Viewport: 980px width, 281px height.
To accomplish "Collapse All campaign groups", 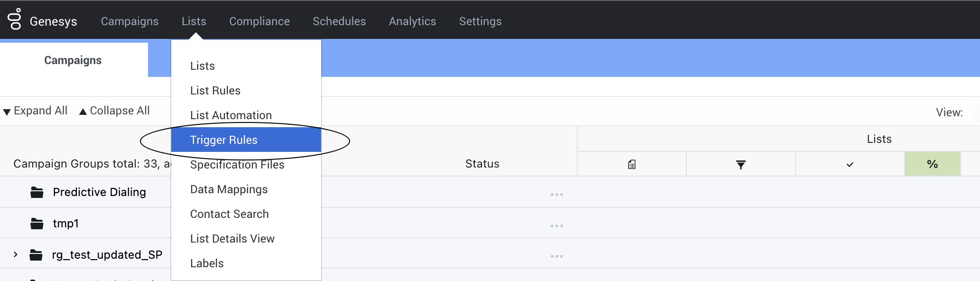I will point(114,111).
